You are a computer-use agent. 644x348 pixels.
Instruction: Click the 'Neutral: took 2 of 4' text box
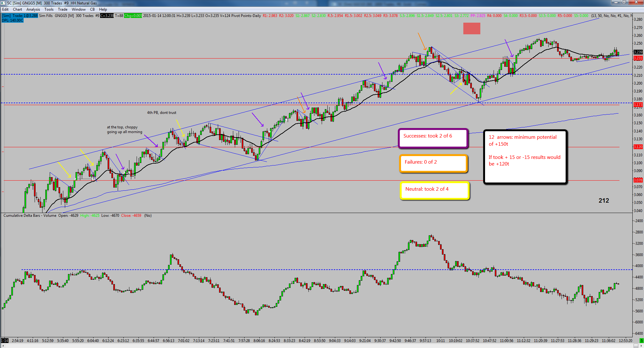tap(435, 190)
